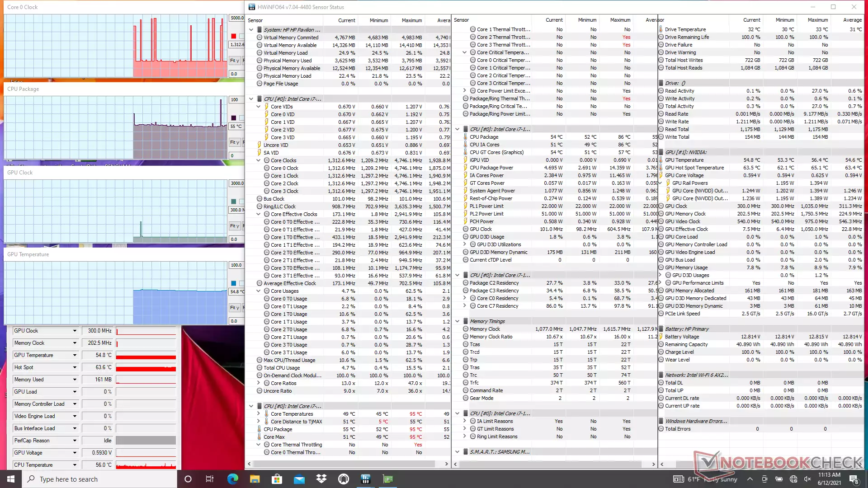Screen dimensions: 868x488
Task: Click the HWiNFO taskbar icon
Action: pos(366,479)
